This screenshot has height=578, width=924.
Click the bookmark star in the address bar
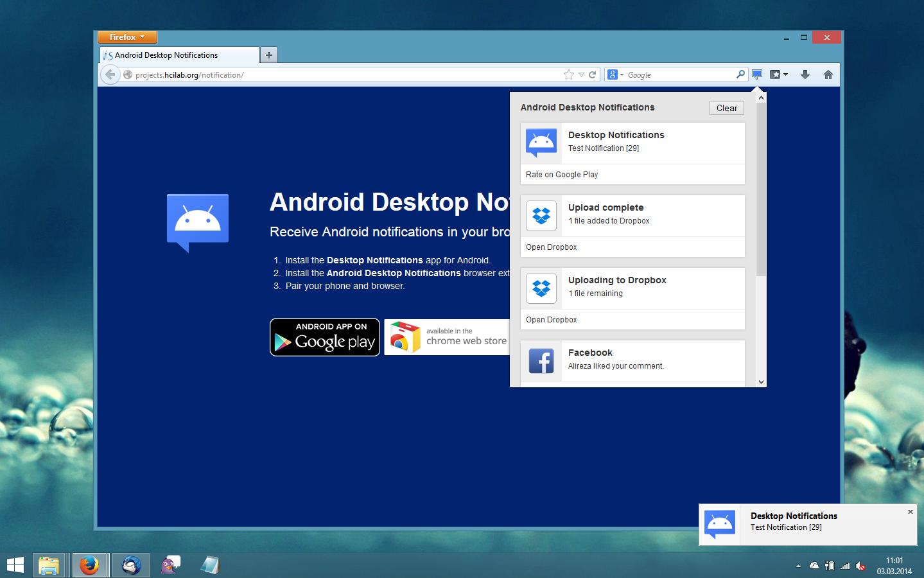coord(568,74)
